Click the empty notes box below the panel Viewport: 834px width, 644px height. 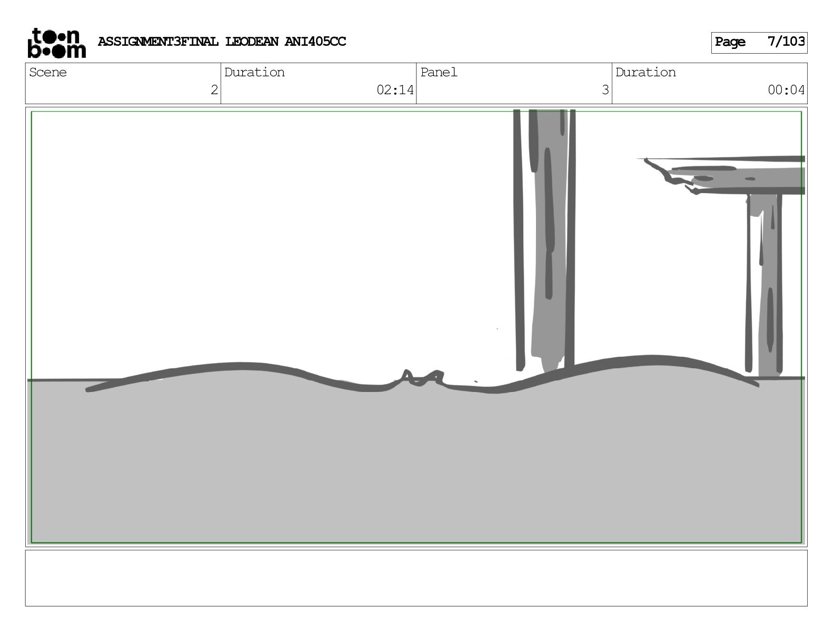416,578
